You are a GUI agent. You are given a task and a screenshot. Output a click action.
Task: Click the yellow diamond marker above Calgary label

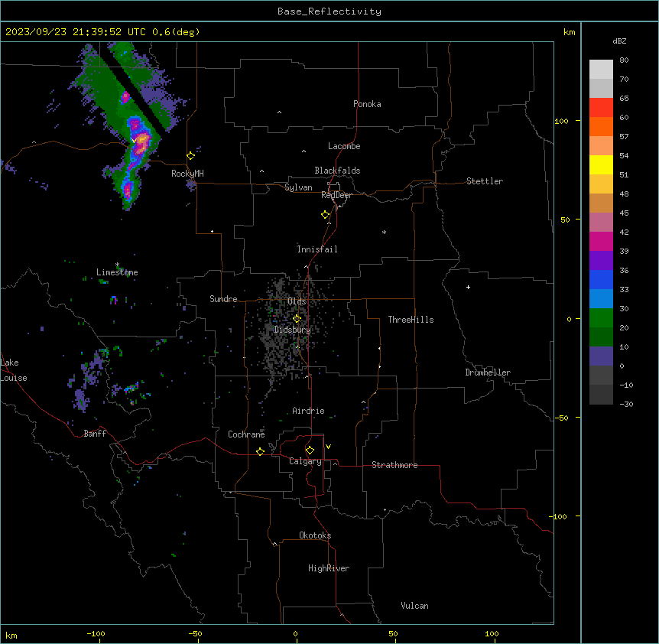310,450
